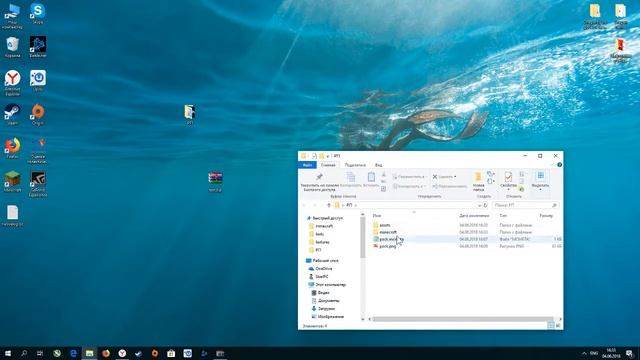Open the notification center icon in the tray
640x360 pixels.
pos(629,353)
